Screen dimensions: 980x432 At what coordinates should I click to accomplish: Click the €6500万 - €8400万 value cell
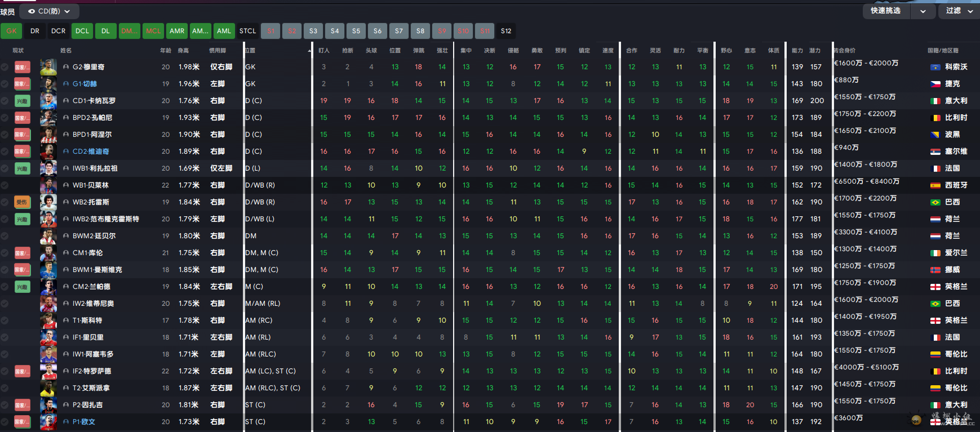point(867,181)
